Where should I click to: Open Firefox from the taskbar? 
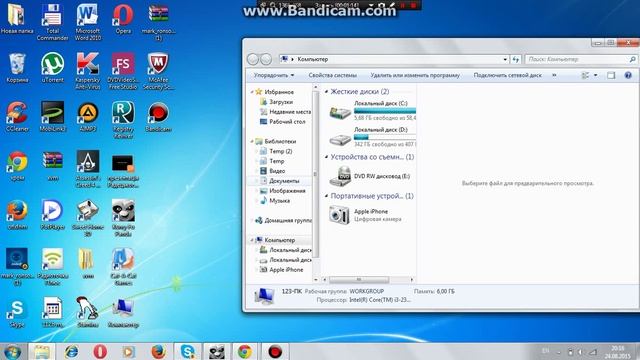tap(158, 351)
